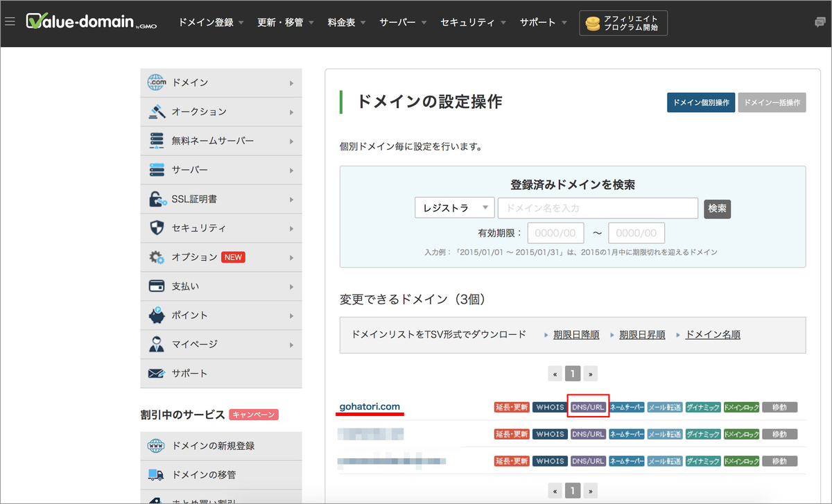The width and height of the screenshot is (832, 504).
Task: Open the 料金表 top menu
Action: point(347,22)
